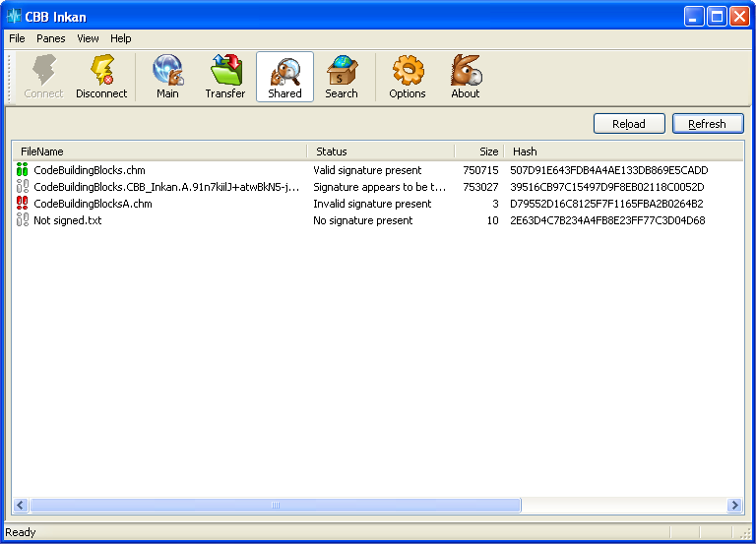Click the Reload button

click(x=629, y=124)
